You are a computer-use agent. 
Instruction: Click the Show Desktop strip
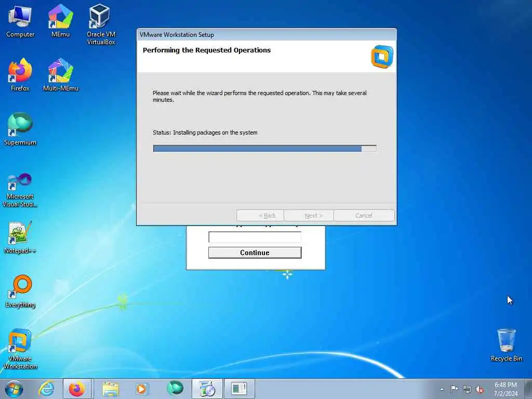pyautogui.click(x=528, y=389)
